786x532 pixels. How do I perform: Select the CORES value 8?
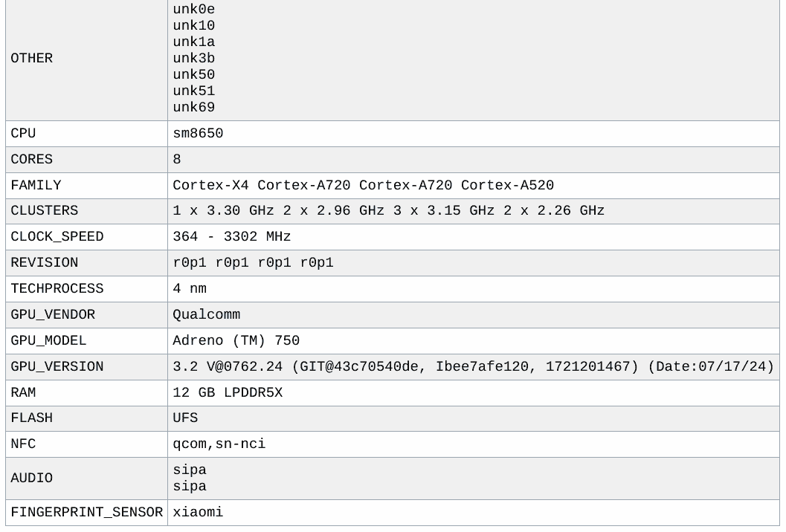tap(177, 160)
